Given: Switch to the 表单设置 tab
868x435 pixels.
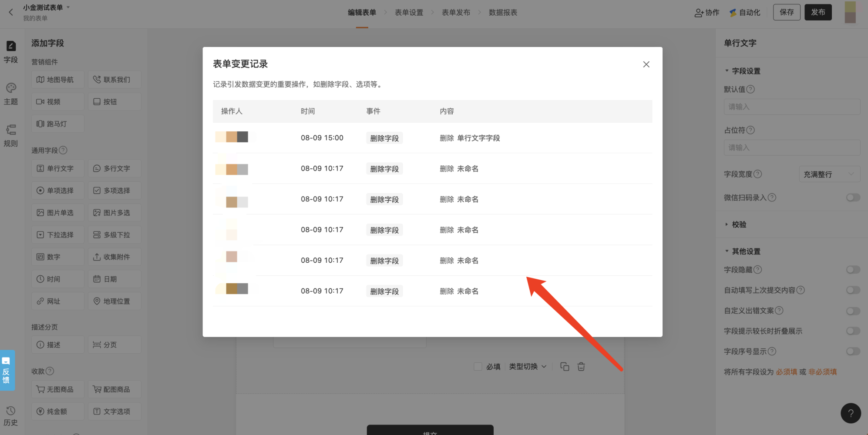Looking at the screenshot, I should pos(409,13).
